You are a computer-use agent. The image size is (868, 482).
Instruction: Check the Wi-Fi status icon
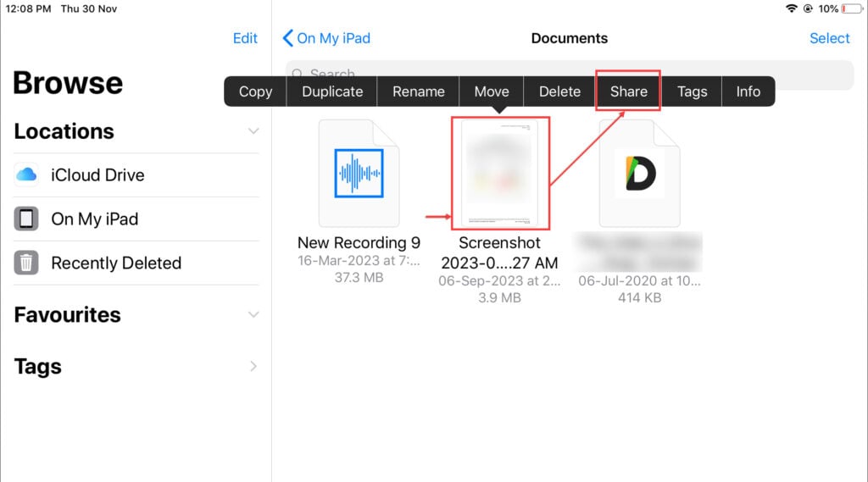click(x=792, y=8)
